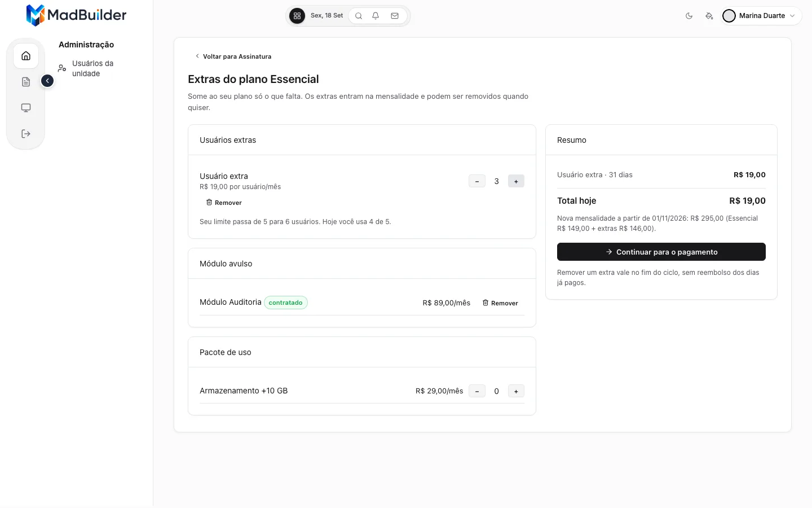The height and width of the screenshot is (508, 812).
Task: Click the Administração heading
Action: 86,45
